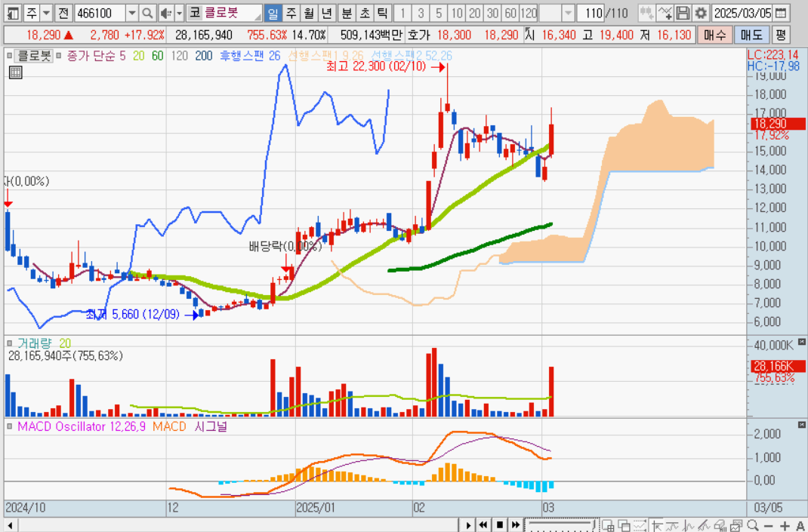
Task: Search stocks with the magnifier icon
Action: (x=147, y=13)
